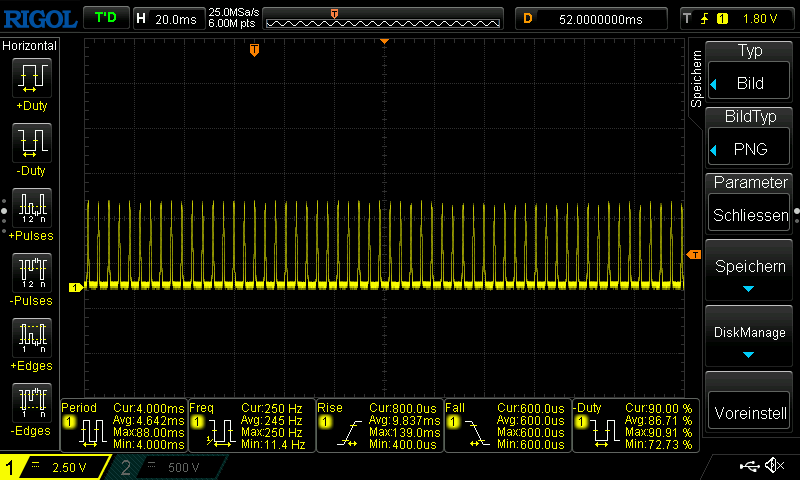Click the RIGOL logo
This screenshot has height=480, width=800.
(x=40, y=19)
